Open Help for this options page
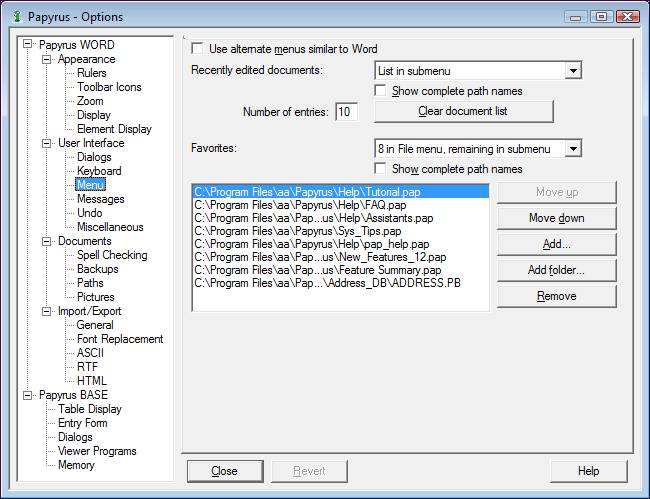 (589, 471)
